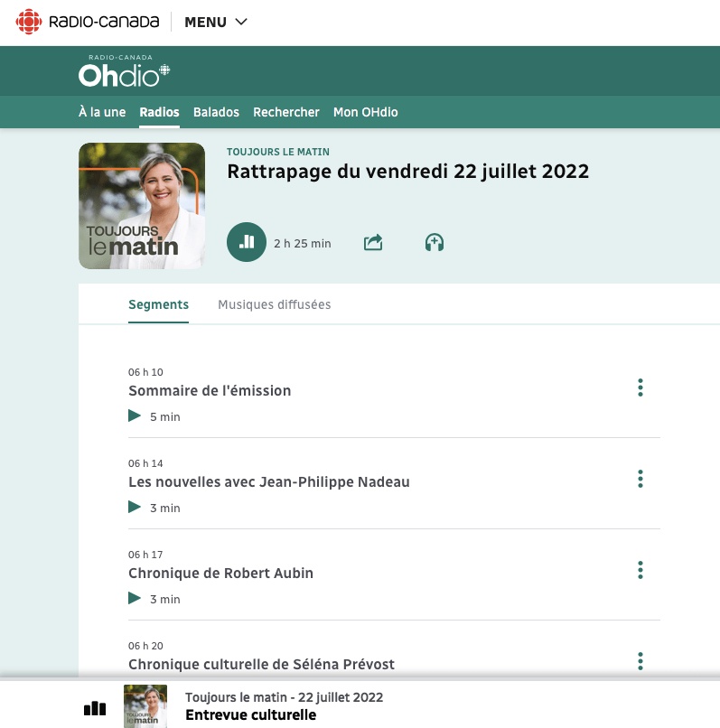This screenshot has height=728, width=720.
Task: Open options for Les nouvelles segment
Action: tap(641, 479)
